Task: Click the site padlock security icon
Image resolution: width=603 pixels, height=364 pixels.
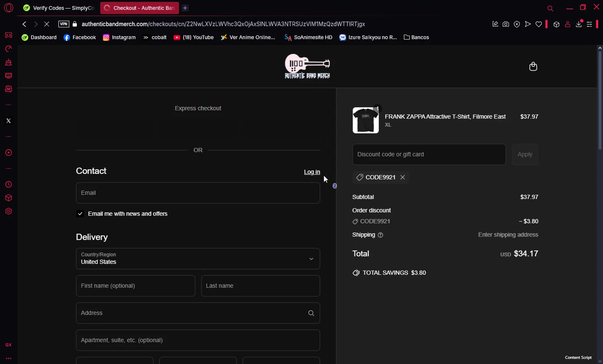Action: coord(75,24)
